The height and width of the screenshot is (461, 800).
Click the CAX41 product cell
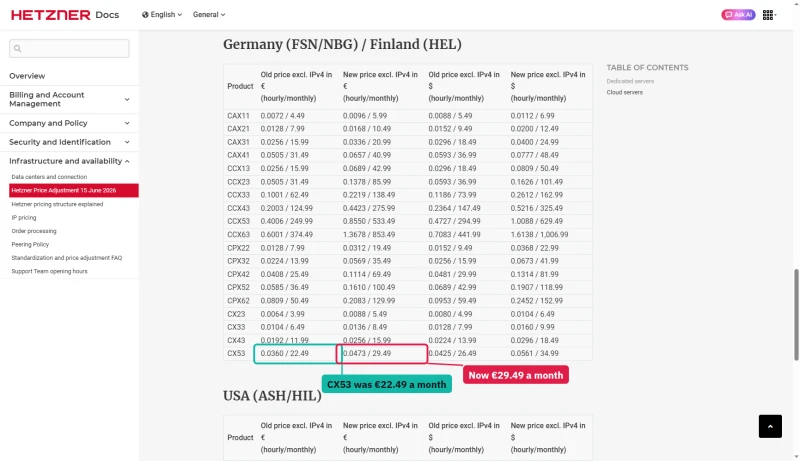(x=238, y=155)
